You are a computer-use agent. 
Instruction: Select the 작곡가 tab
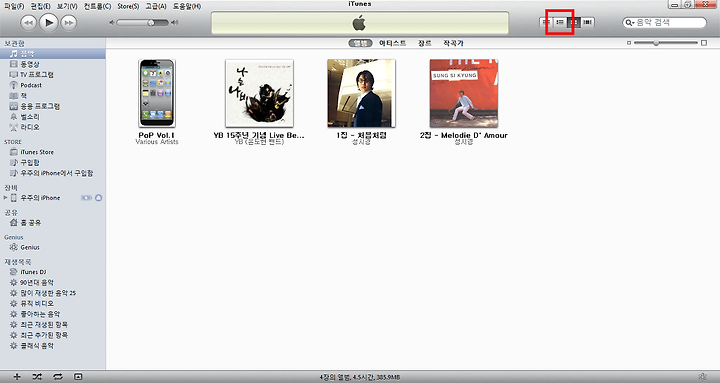[453, 43]
